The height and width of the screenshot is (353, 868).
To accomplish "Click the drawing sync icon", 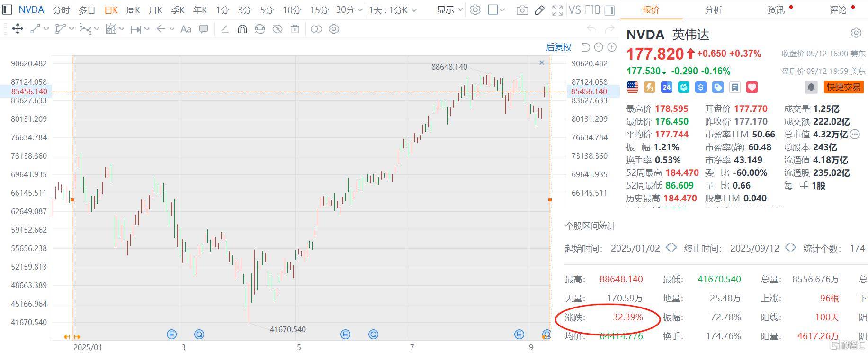I will (260, 29).
